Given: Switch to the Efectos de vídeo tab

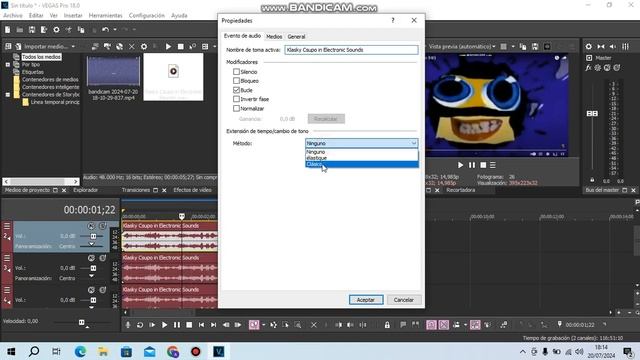Looking at the screenshot, I should point(193,190).
